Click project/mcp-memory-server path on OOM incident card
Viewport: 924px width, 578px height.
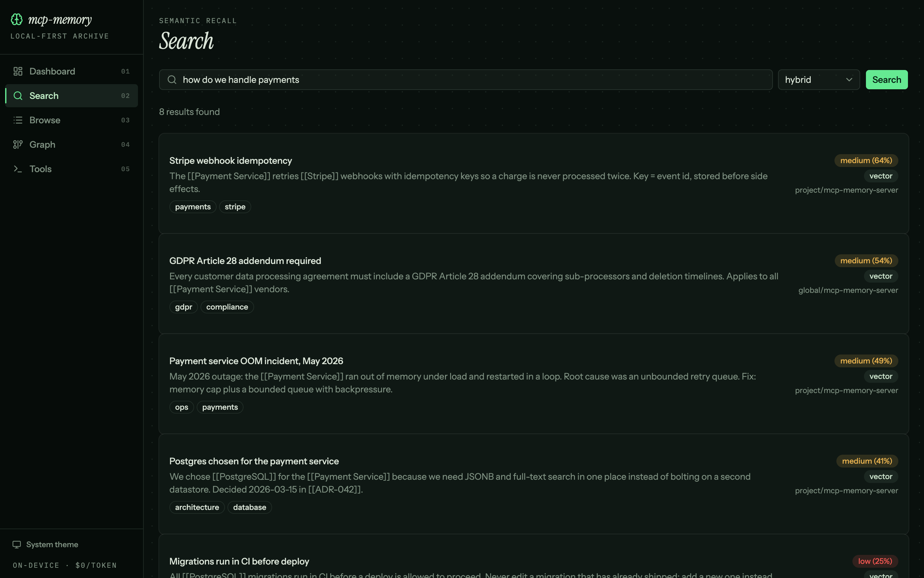pyautogui.click(x=846, y=390)
